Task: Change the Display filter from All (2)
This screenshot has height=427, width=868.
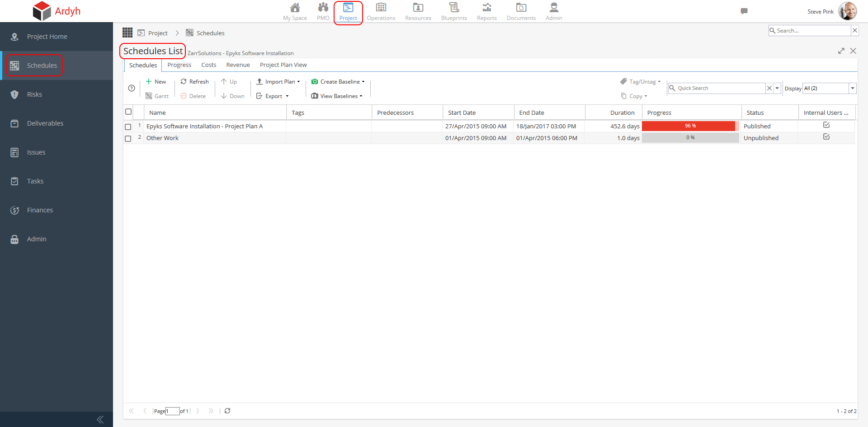Action: click(829, 88)
